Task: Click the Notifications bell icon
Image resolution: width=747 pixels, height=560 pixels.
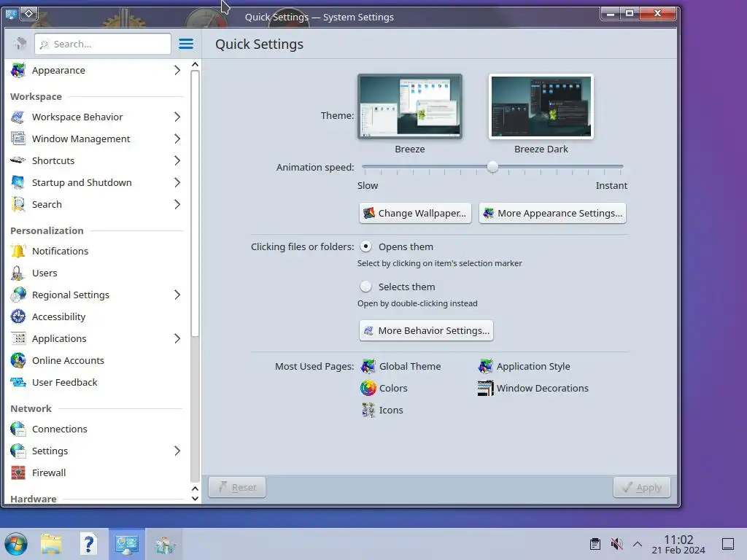Action: (18, 251)
